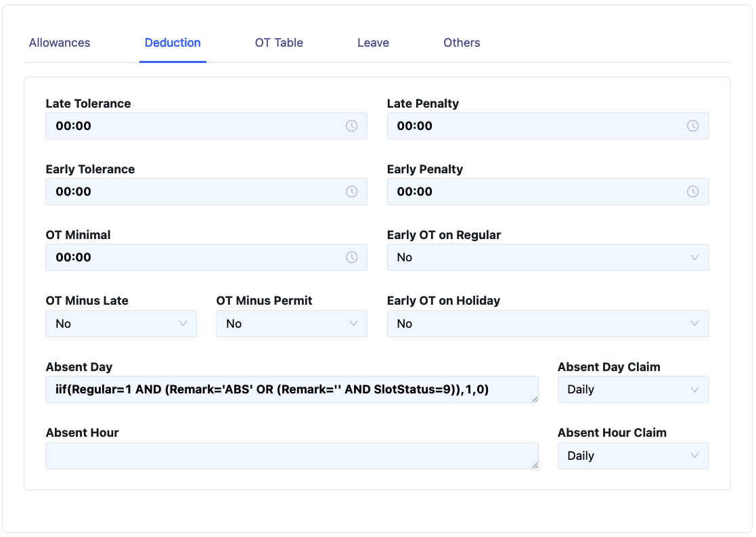Open the OT Table tab

pos(279,43)
